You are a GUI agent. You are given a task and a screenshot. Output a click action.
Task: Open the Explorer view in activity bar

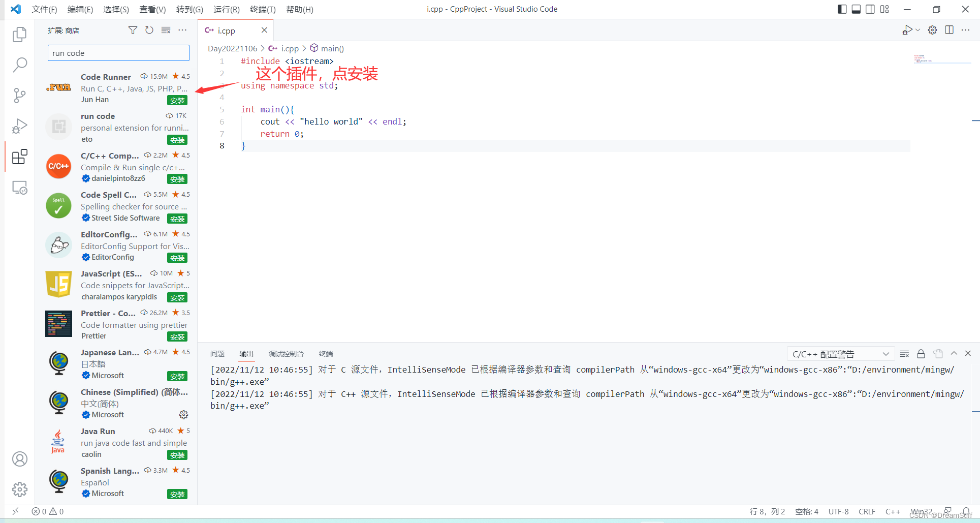(x=19, y=34)
